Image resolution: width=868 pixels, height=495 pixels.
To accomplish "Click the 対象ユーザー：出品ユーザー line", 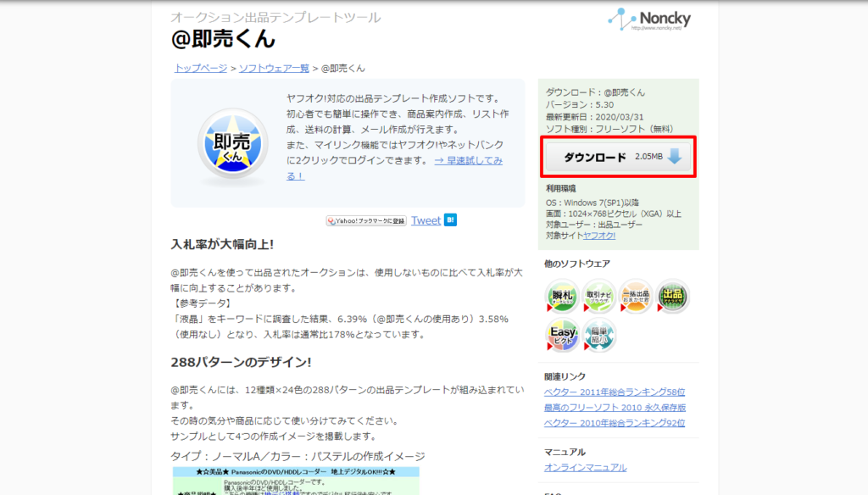I will point(594,225).
